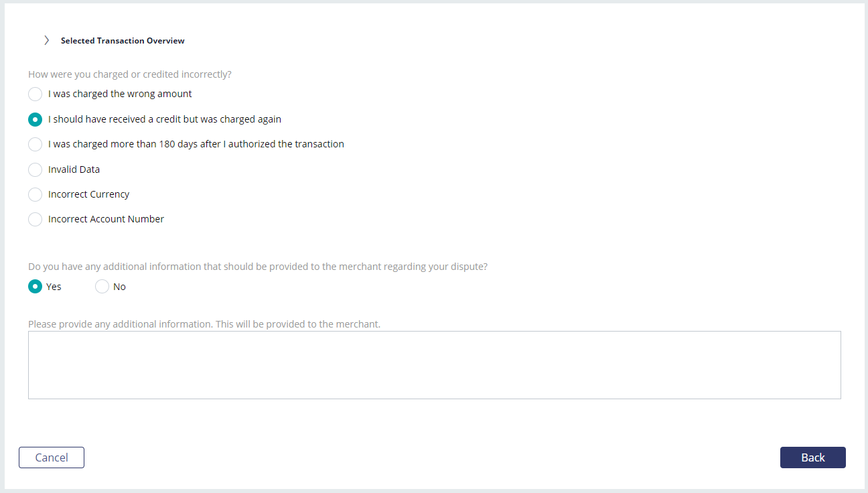This screenshot has height=493, width=868.
Task: Focus the additional information text area
Action: click(435, 365)
